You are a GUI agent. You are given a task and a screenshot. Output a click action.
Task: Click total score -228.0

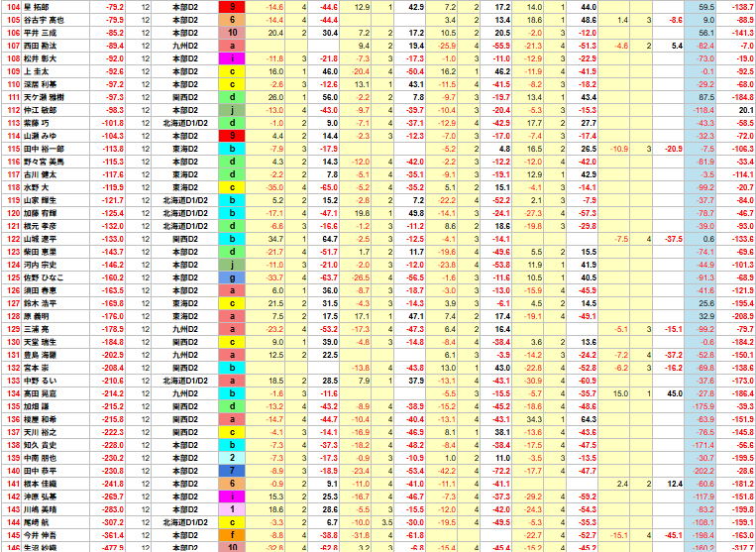click(x=113, y=445)
